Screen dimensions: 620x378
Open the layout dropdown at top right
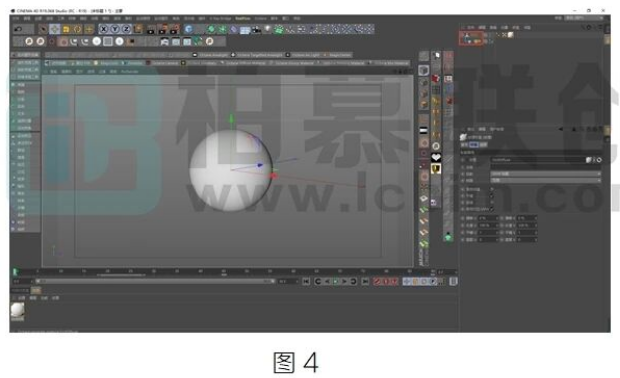[x=585, y=18]
